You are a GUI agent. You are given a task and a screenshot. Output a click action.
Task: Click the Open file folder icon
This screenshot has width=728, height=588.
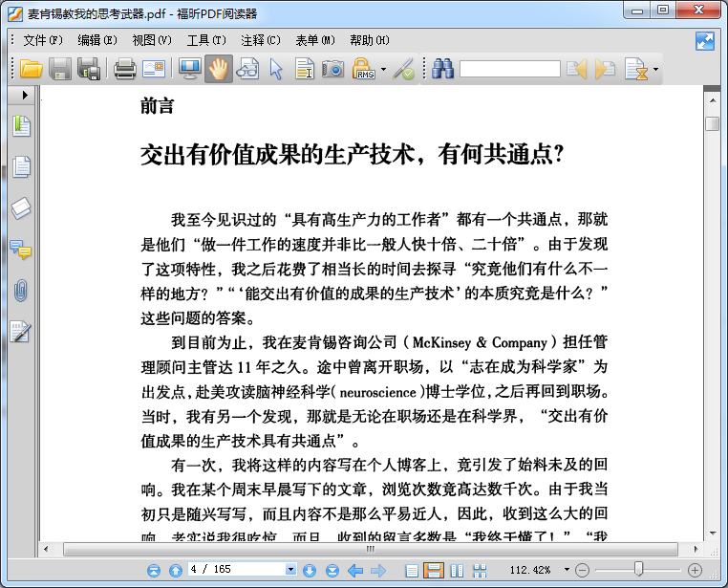(x=32, y=69)
